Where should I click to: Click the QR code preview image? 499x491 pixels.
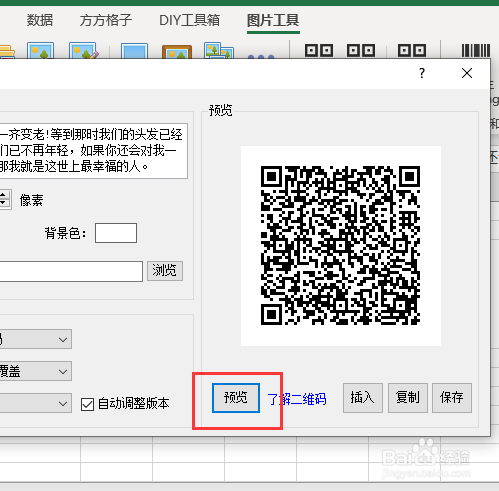(x=341, y=246)
